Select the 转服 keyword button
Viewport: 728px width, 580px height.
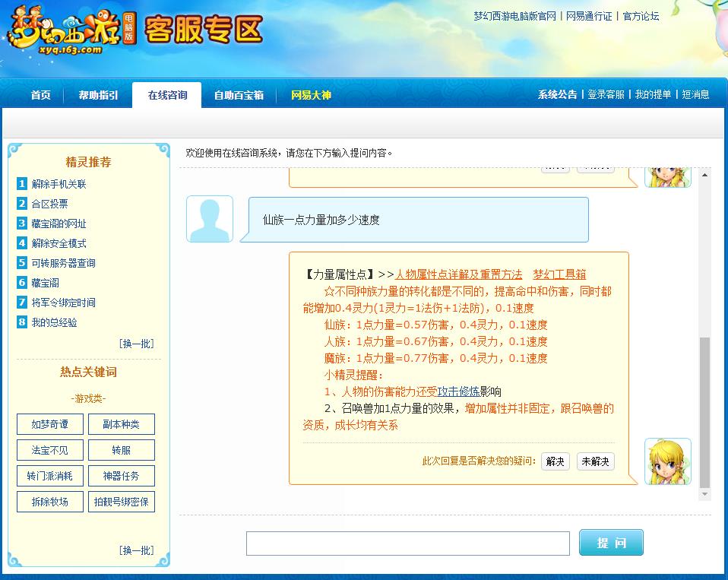(121, 450)
